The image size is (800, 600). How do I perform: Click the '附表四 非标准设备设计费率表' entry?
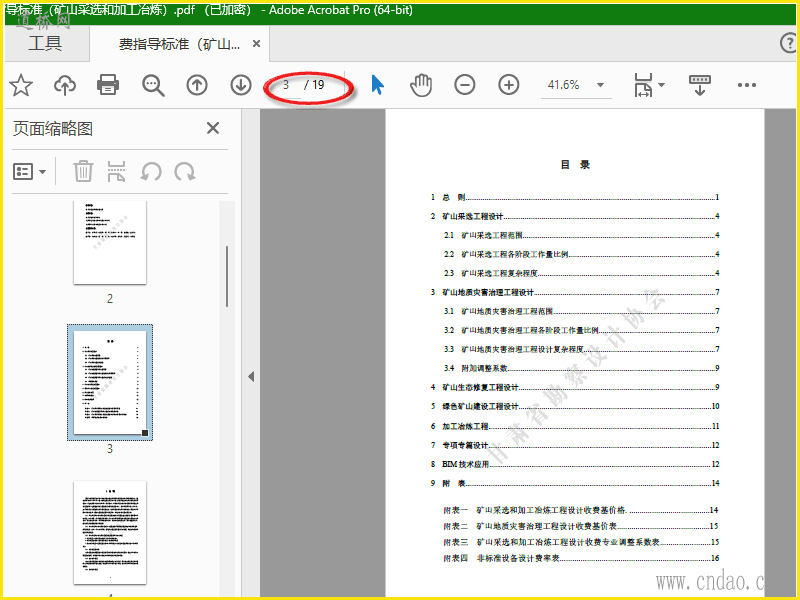[581, 558]
